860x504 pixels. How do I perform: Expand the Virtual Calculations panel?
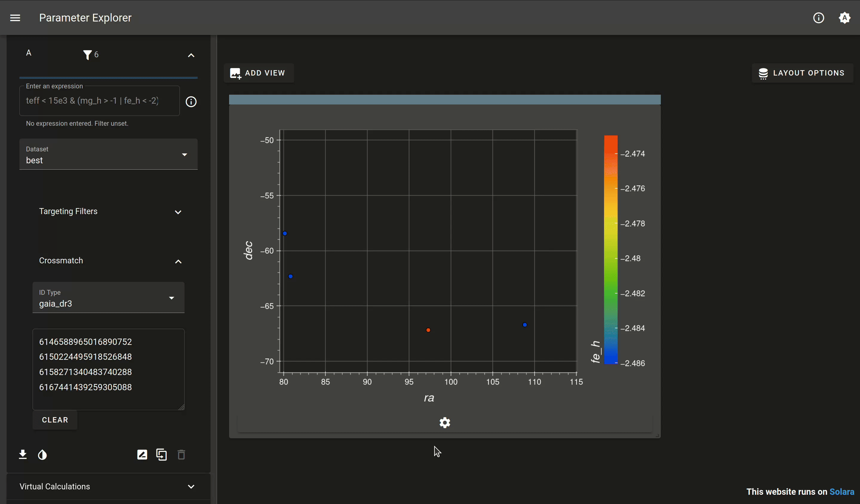point(108,487)
